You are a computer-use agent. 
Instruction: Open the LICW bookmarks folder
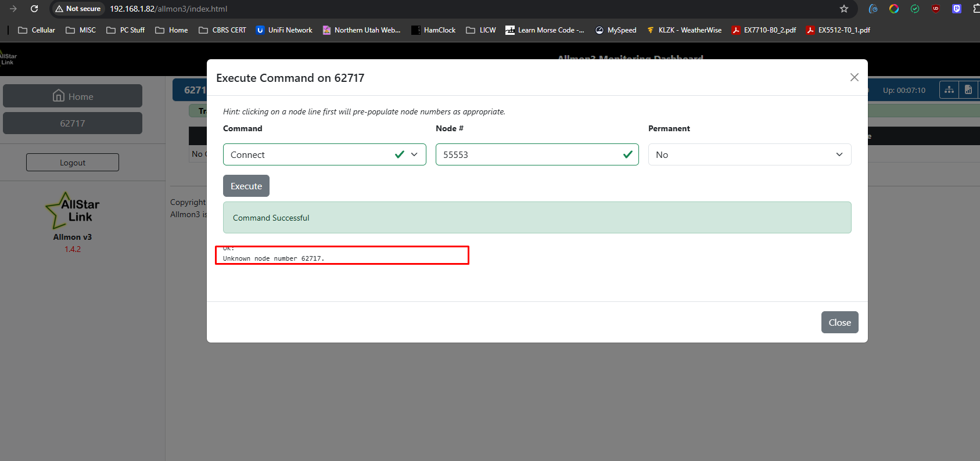click(481, 30)
